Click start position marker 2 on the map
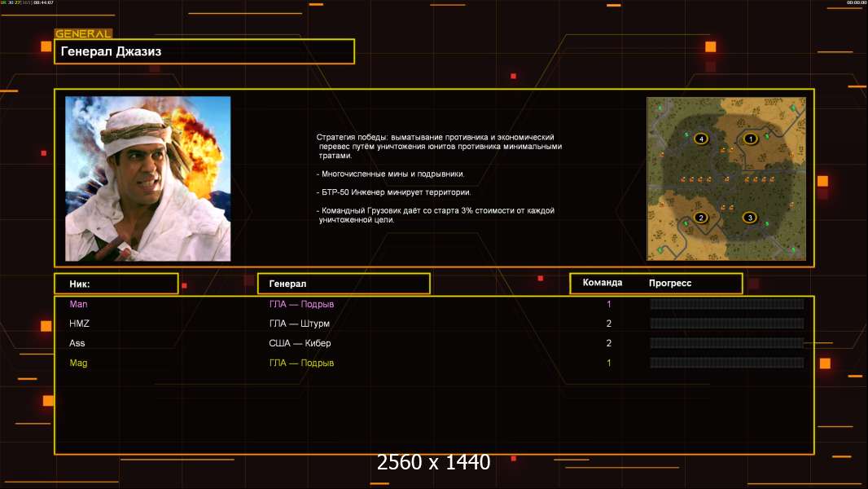Screen dimensions: 868x489 700,218
